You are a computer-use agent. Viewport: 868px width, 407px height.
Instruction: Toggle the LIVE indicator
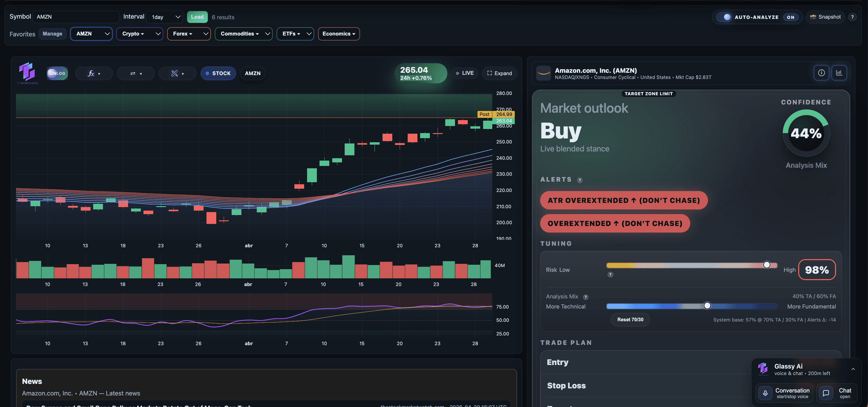[x=465, y=73]
